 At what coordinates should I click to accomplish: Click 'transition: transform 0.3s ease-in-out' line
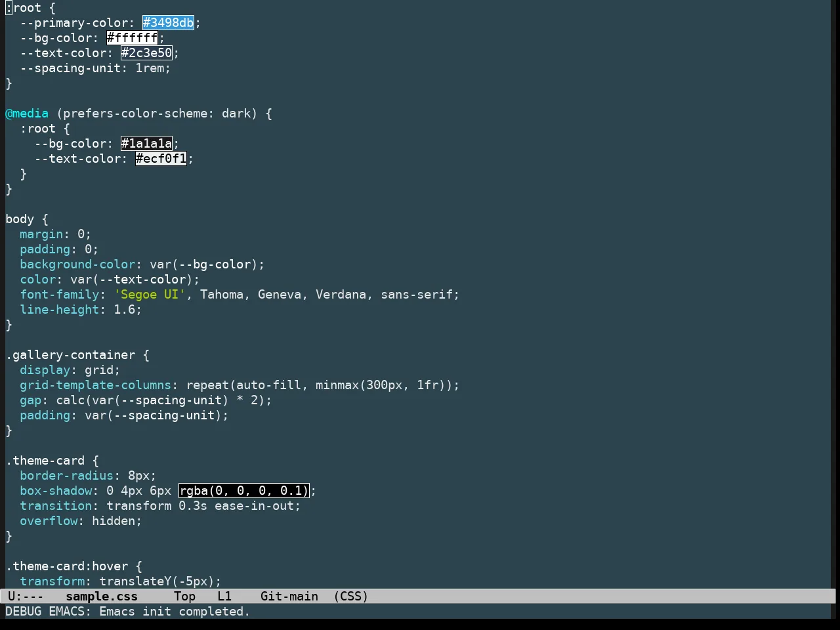160,506
